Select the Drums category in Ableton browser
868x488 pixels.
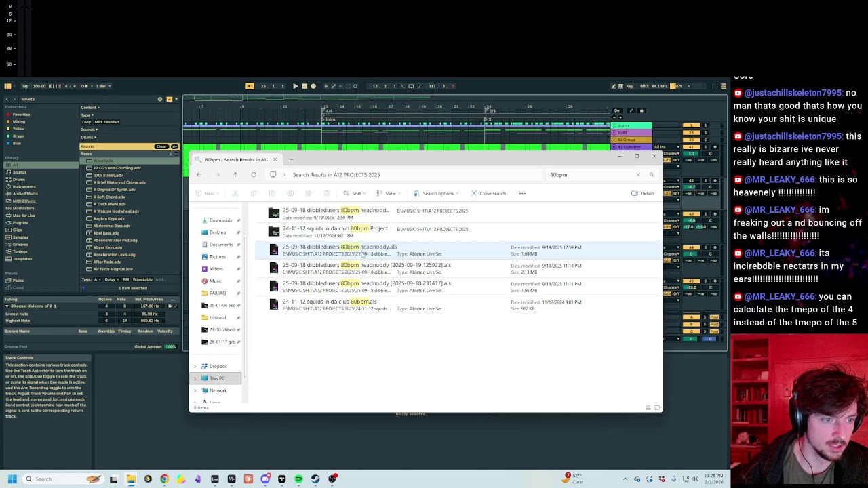coord(19,180)
